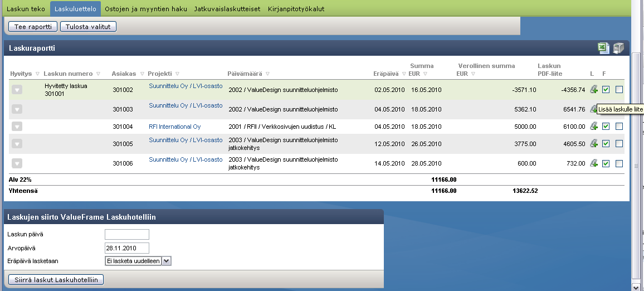This screenshot has width=644, height=291.
Task: Open Ostojen ja myyntien haku tab
Action: [x=146, y=8]
